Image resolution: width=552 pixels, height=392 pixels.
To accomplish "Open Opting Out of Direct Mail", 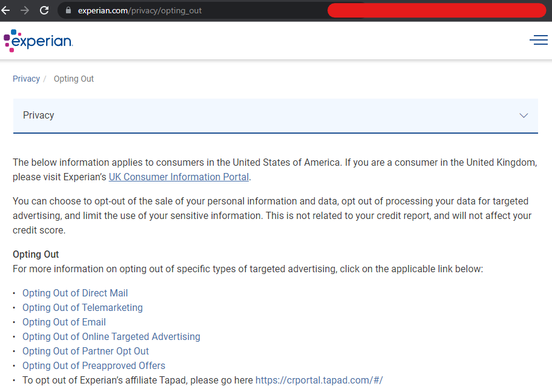I will (75, 293).
